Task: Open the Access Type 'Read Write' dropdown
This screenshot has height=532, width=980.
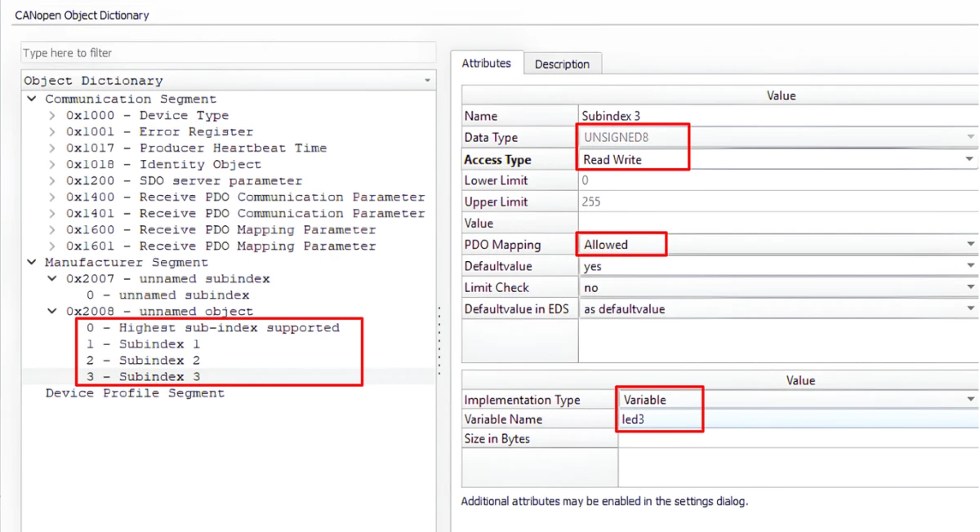Action: tap(778, 159)
